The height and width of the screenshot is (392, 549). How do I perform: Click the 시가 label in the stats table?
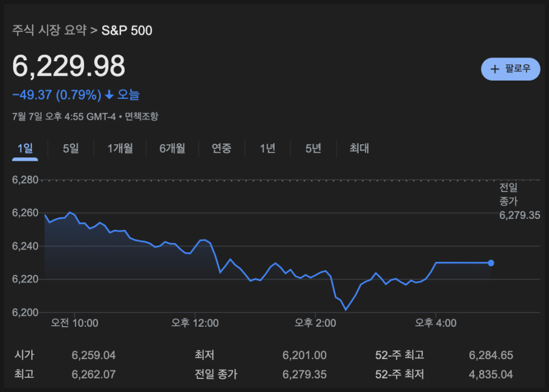click(x=24, y=355)
